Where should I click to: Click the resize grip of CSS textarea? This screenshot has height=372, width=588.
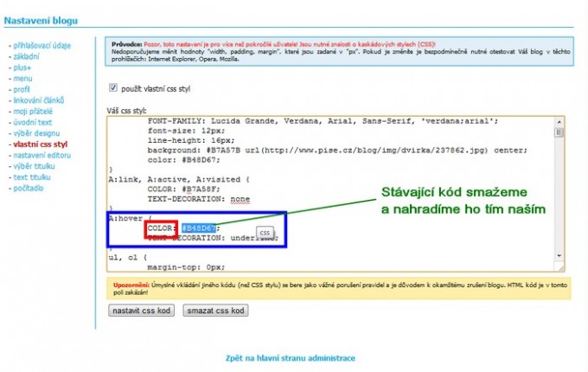click(560, 267)
